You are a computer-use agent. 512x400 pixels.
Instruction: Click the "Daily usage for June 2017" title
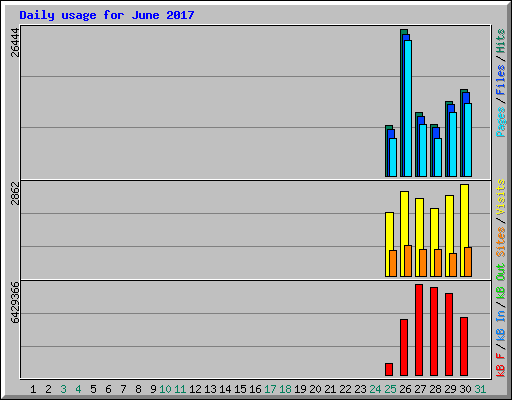(107, 15)
